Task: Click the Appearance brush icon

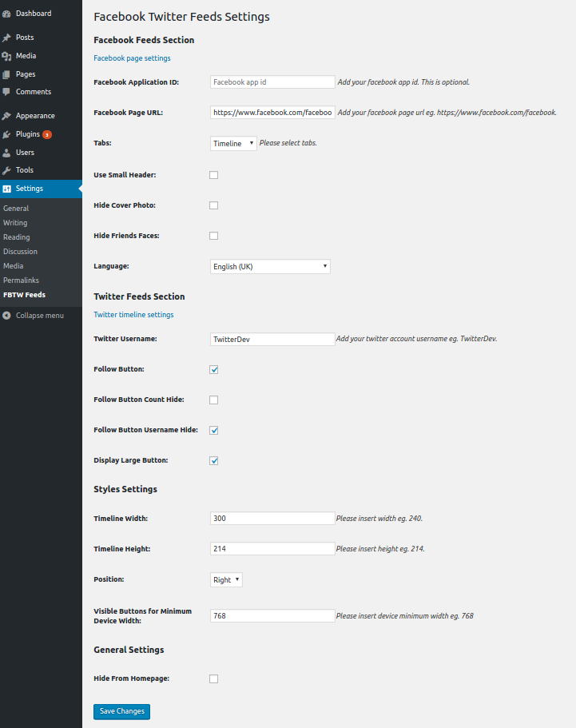Action: 6,116
